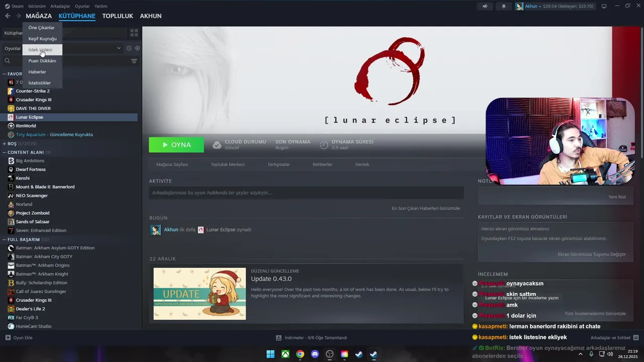This screenshot has height=362, width=644.
Task: Click Akhun's avatar in the activity feed
Action: (x=155, y=230)
